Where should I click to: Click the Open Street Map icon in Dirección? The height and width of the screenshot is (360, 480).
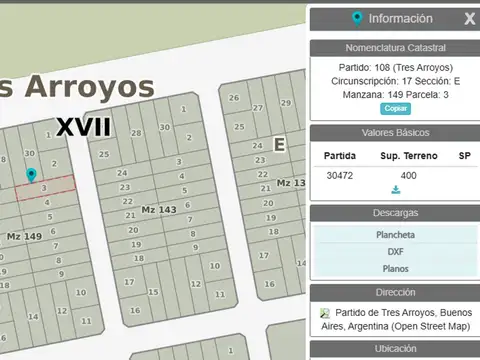pos(325,313)
